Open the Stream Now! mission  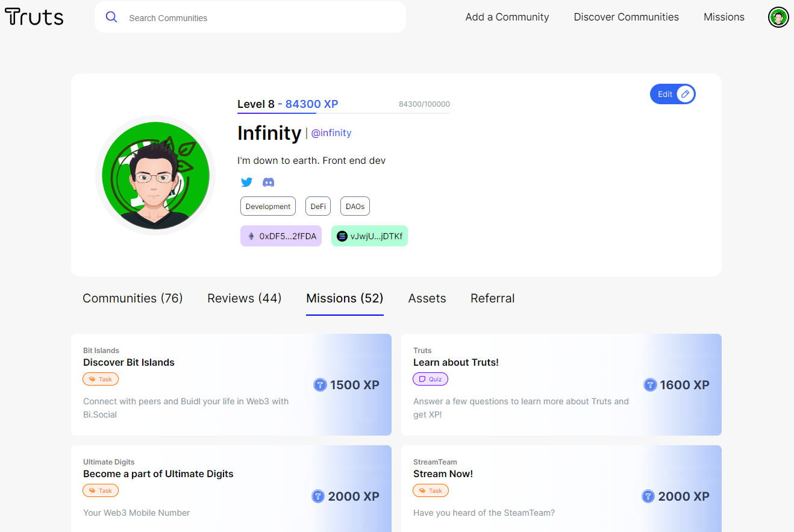click(x=561, y=489)
